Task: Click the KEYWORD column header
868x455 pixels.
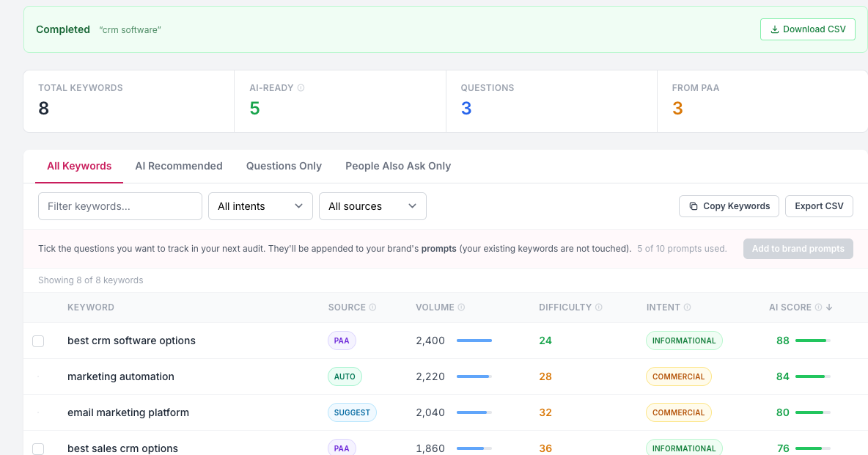Action: [91, 307]
